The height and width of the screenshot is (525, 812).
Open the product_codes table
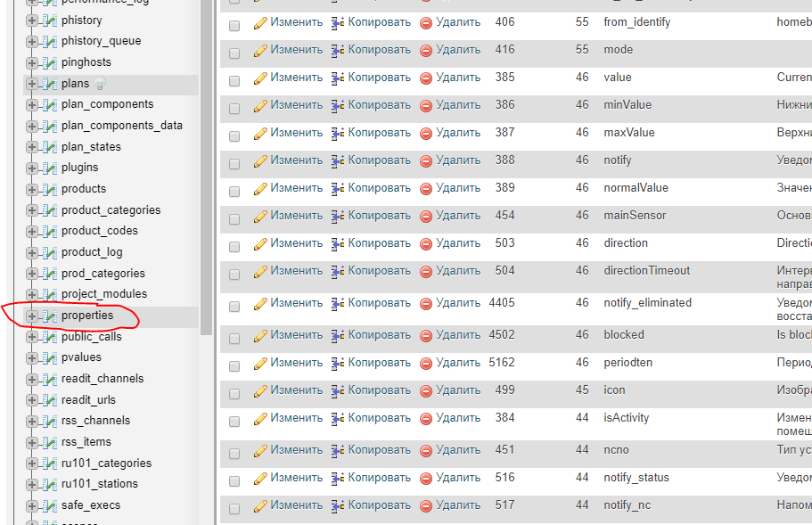(100, 231)
